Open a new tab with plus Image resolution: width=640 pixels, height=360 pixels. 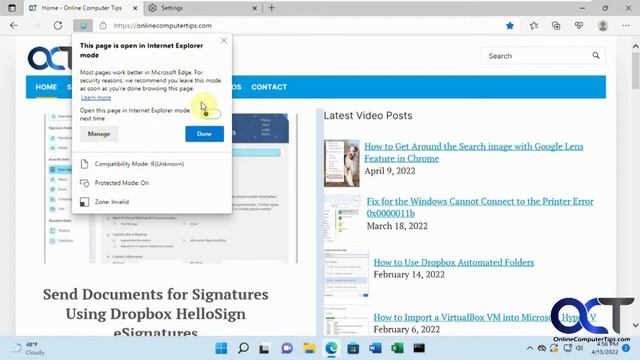tap(271, 8)
